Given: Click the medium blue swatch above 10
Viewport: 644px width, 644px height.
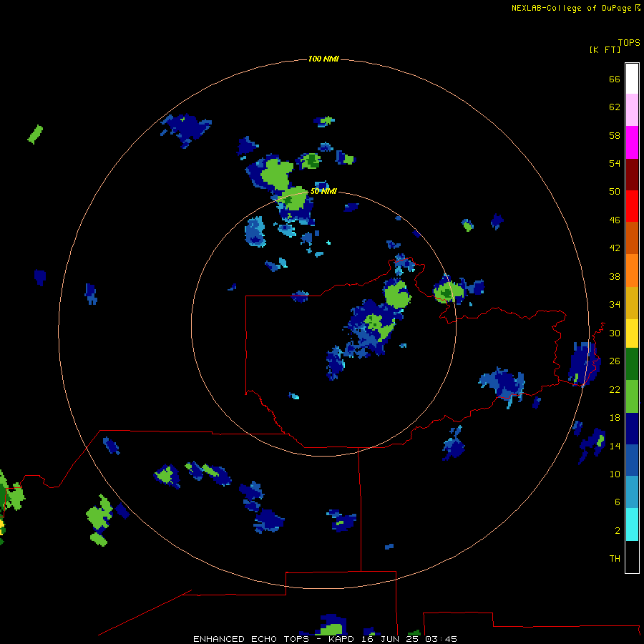Looking at the screenshot, I should pos(632,460).
